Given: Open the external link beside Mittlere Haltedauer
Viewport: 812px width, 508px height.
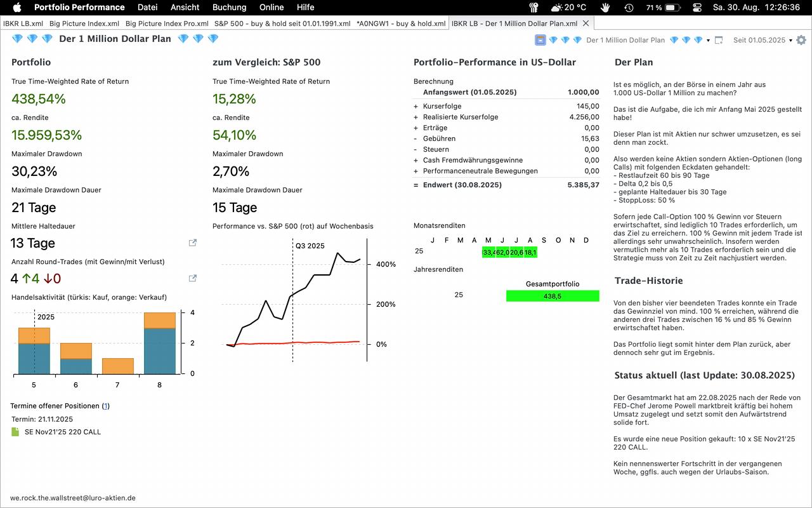Looking at the screenshot, I should (x=193, y=243).
